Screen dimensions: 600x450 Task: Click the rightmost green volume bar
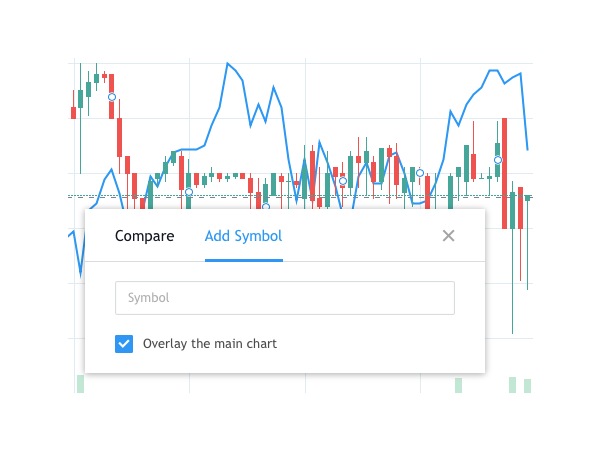(x=527, y=386)
